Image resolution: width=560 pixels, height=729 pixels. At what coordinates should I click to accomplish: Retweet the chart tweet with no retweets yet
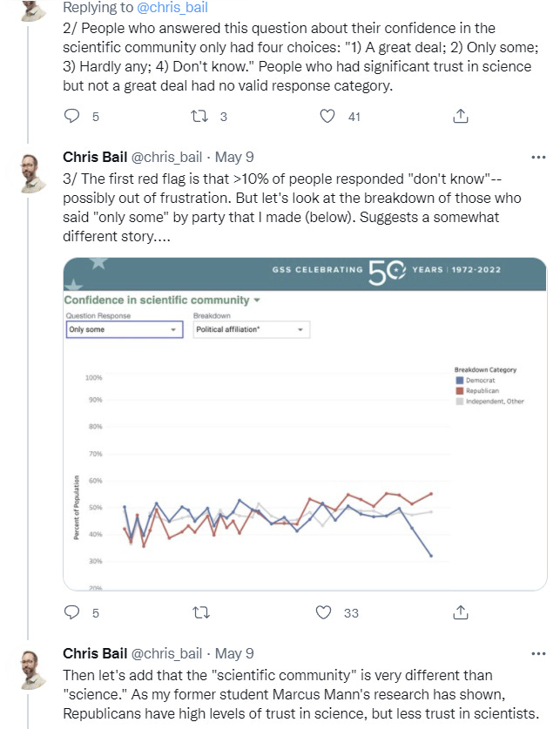point(201,613)
